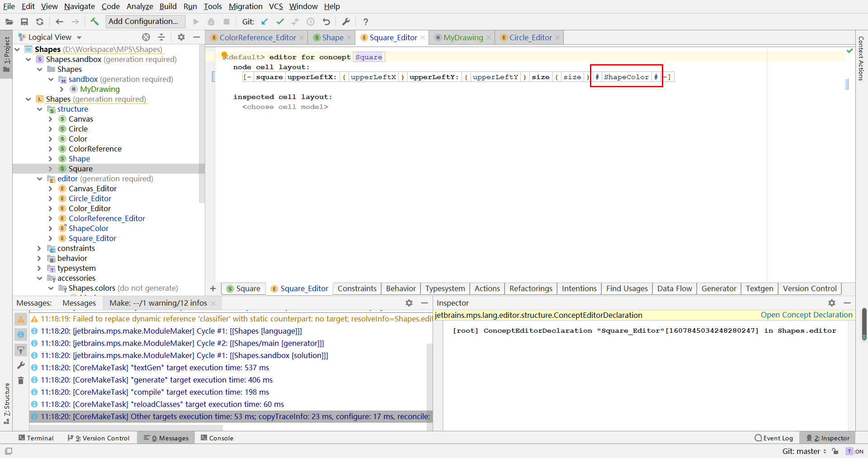Viewport: 868px width, 458px height.
Task: Commit changes using the Git checkmark icon
Action: [280, 21]
